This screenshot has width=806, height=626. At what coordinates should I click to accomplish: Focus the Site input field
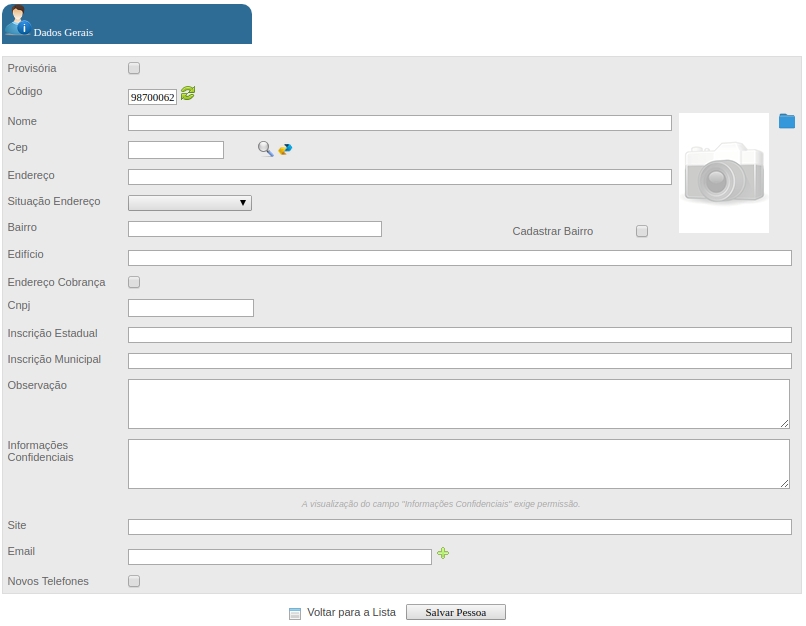tap(460, 527)
